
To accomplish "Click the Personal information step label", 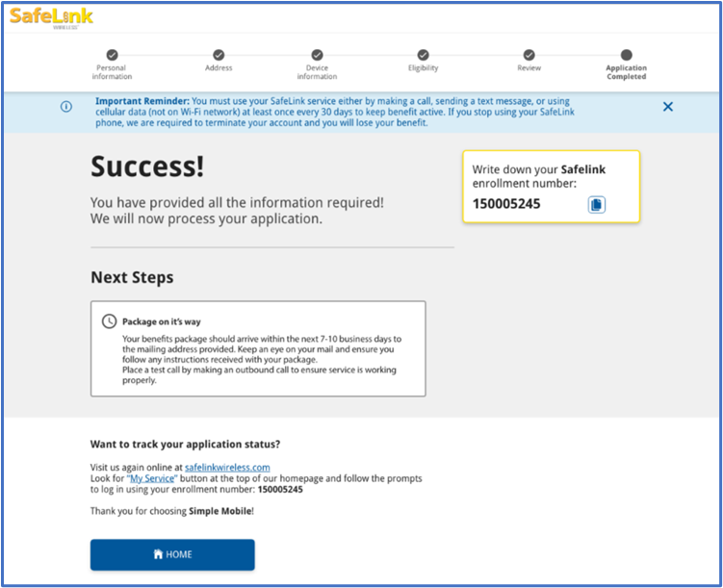I will pyautogui.click(x=112, y=72).
